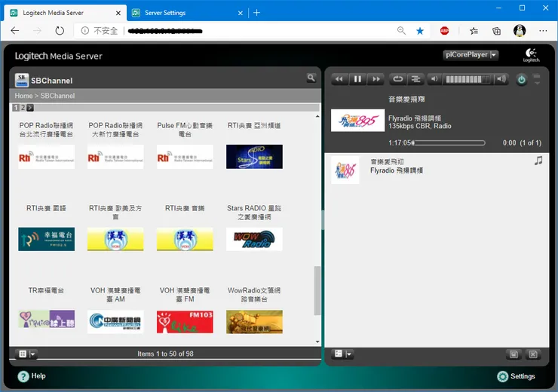Screen dimensions: 558x392
Task: Set volume on the volume bar
Action: (468, 79)
